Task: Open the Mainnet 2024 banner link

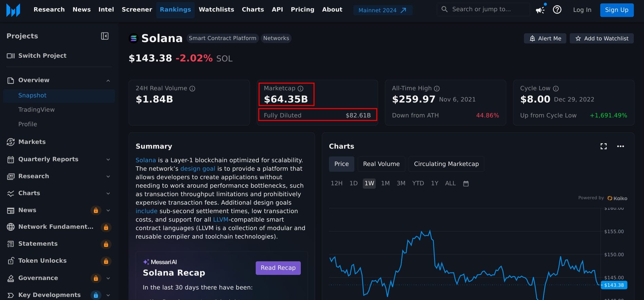Action: pos(383,10)
